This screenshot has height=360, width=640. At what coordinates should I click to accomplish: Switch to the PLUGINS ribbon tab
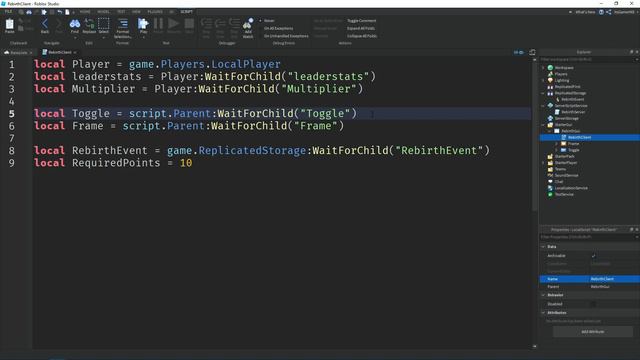pos(155,12)
